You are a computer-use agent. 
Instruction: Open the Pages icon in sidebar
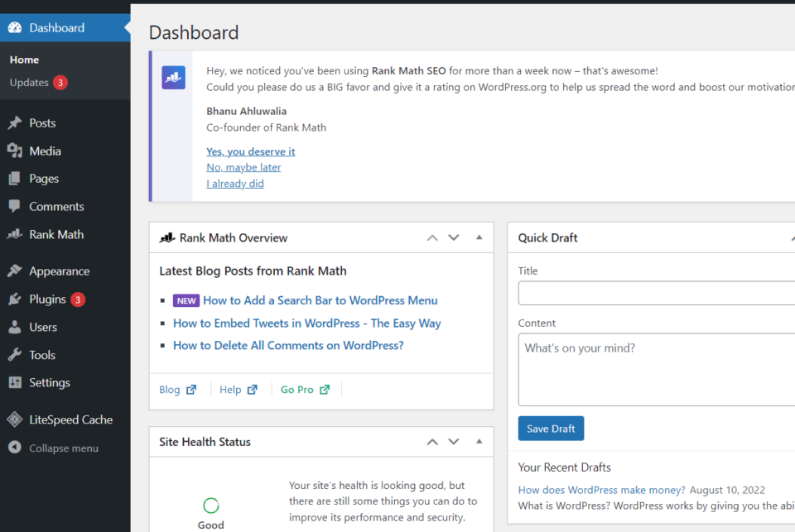[x=15, y=178]
